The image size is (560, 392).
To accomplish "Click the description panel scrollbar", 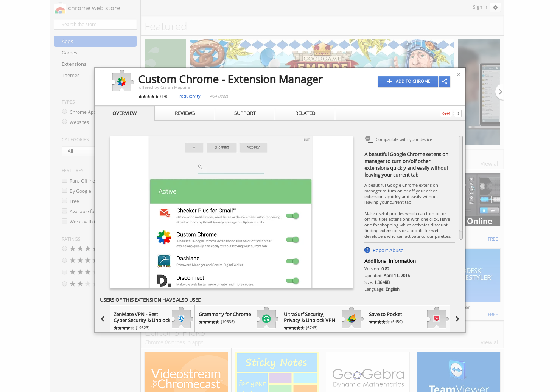I will click(461, 187).
